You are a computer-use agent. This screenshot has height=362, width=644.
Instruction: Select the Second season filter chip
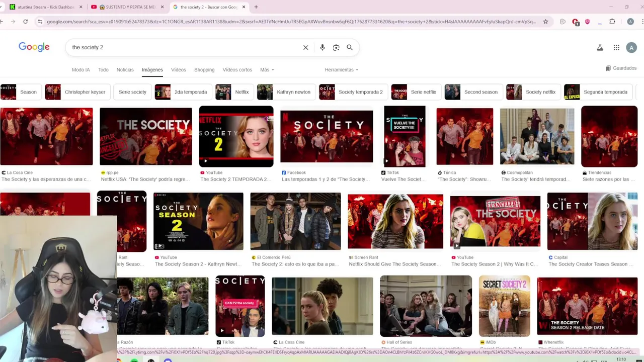click(x=473, y=92)
